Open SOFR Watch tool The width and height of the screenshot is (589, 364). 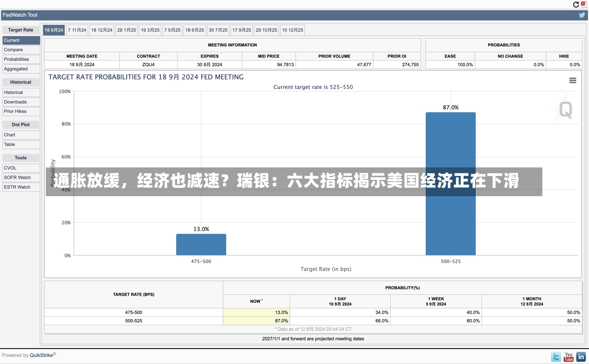tap(21, 178)
